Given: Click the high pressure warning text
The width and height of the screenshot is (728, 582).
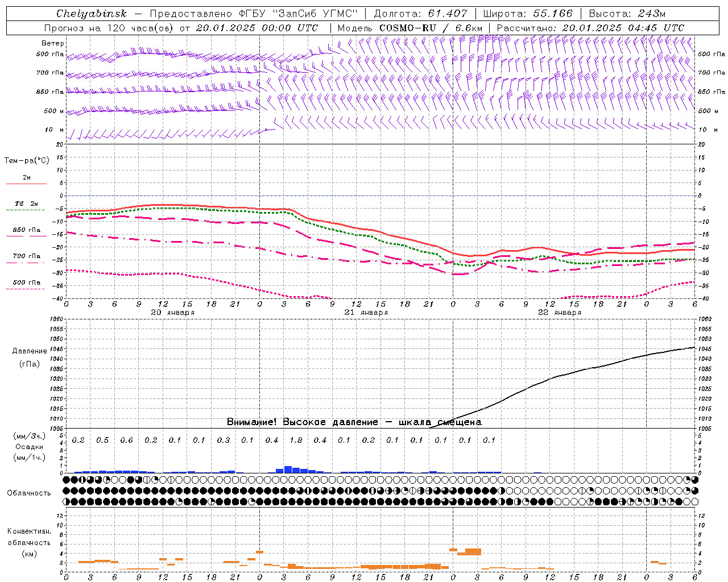Looking at the screenshot, I should pos(354,422).
